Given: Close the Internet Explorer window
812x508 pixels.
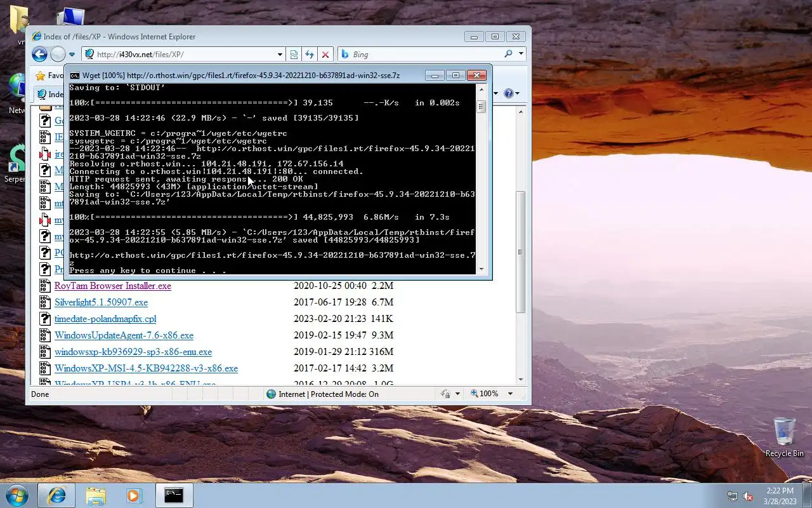Looking at the screenshot, I should 516,37.
